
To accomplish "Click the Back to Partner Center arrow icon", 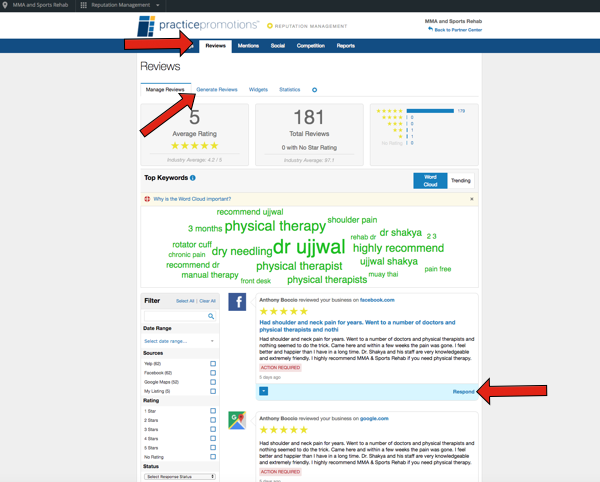I will coord(430,29).
